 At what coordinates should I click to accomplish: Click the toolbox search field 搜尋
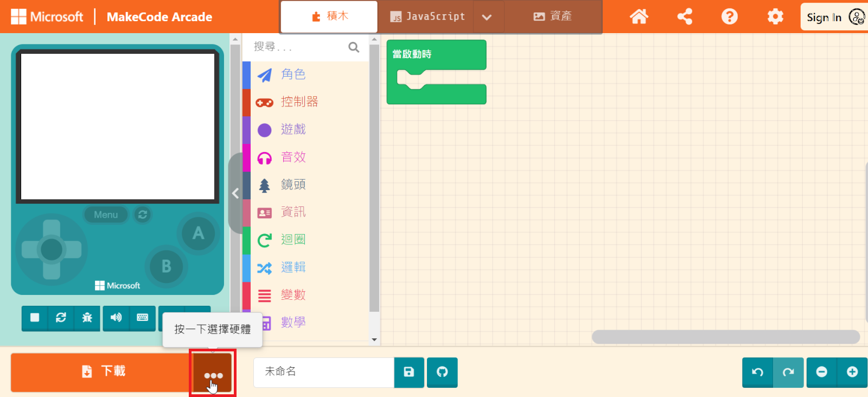(x=300, y=47)
